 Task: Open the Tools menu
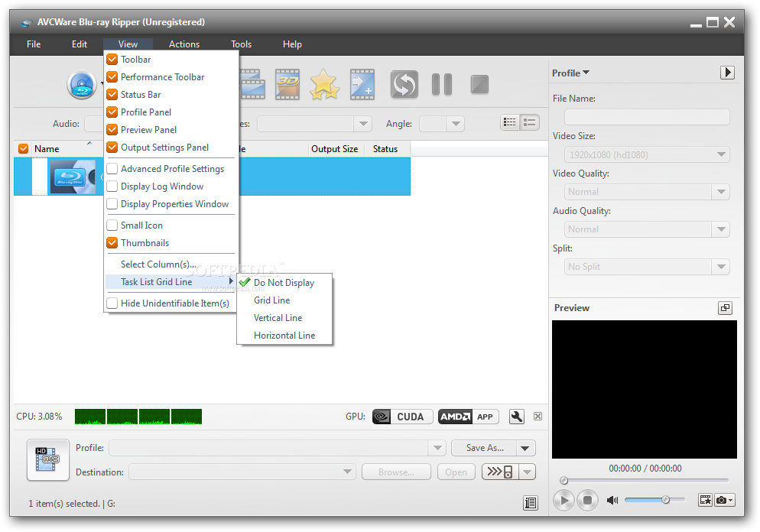tap(241, 44)
